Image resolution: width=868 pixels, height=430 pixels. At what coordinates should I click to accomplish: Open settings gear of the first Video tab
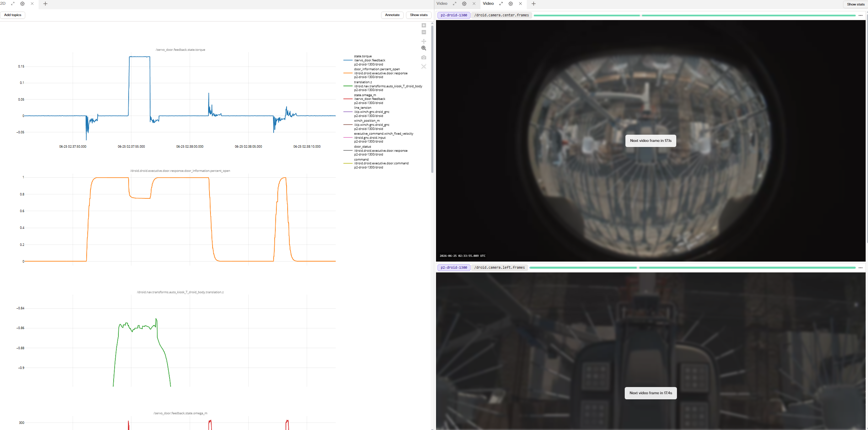(x=464, y=4)
